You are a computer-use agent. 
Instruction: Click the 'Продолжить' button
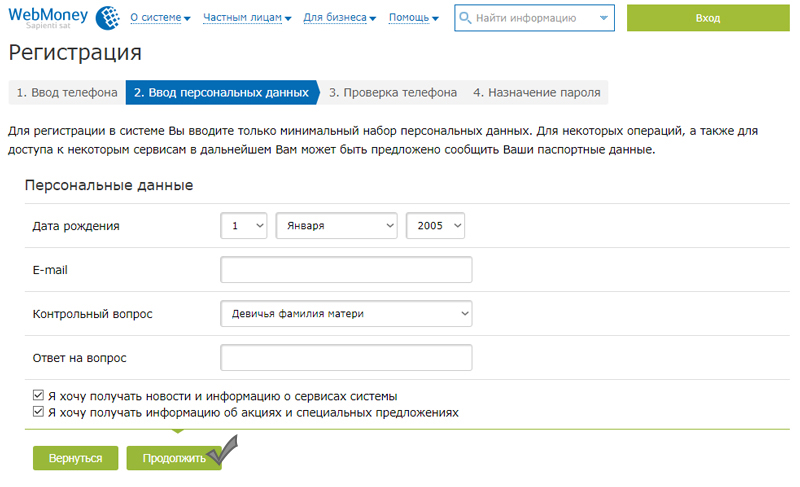[174, 458]
